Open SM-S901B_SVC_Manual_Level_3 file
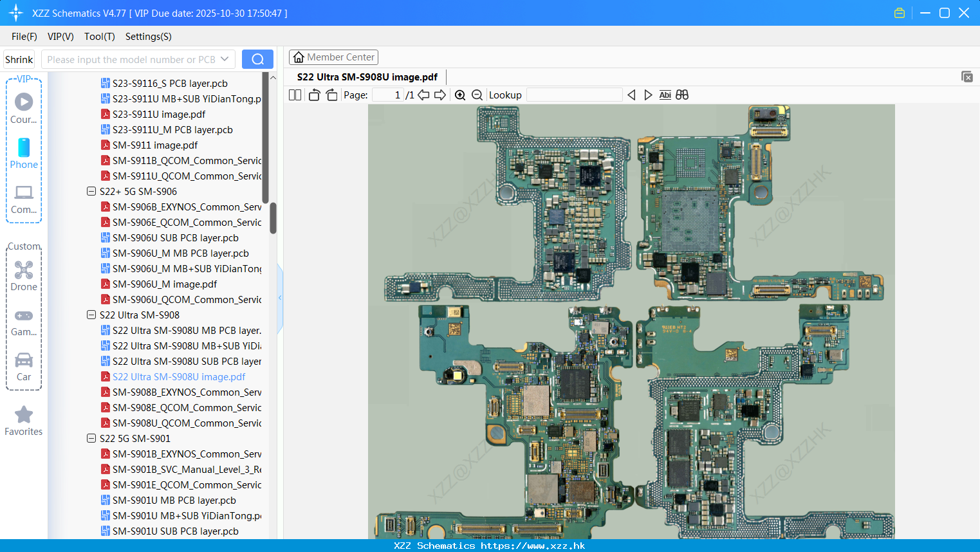This screenshot has width=980, height=552. click(x=181, y=469)
